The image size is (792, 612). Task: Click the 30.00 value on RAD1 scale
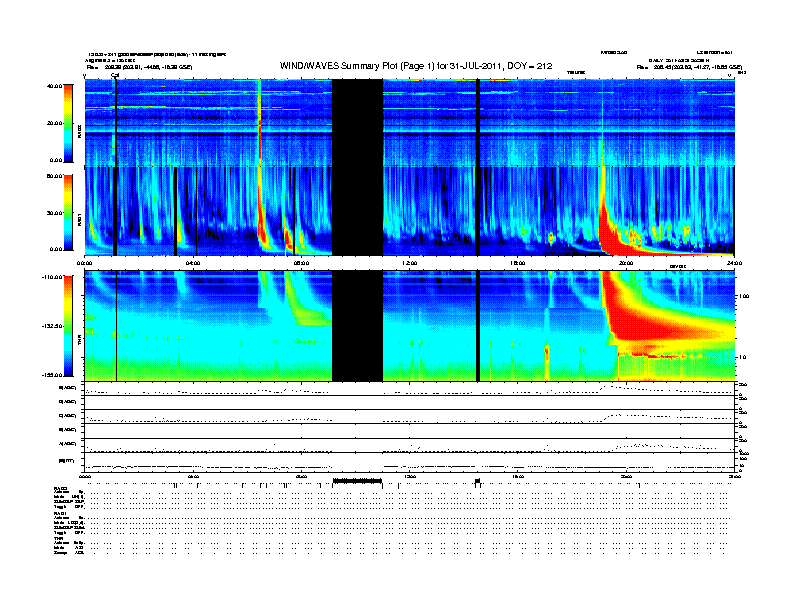[54, 213]
